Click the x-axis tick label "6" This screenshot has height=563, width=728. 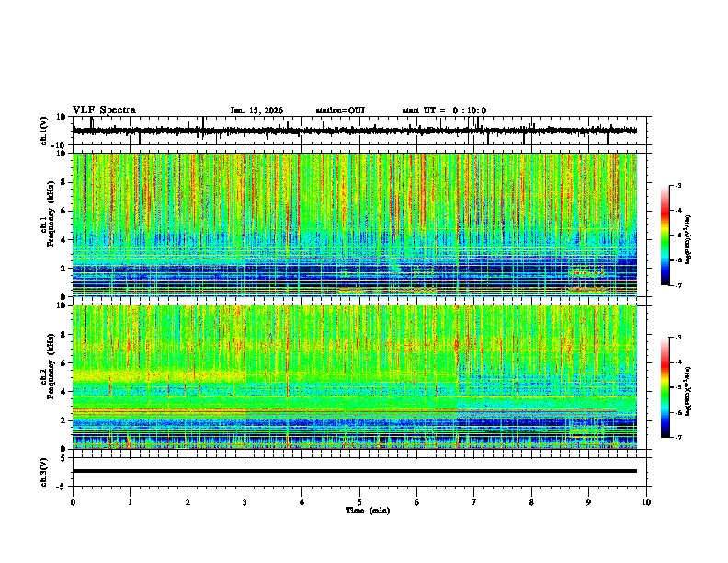point(416,502)
